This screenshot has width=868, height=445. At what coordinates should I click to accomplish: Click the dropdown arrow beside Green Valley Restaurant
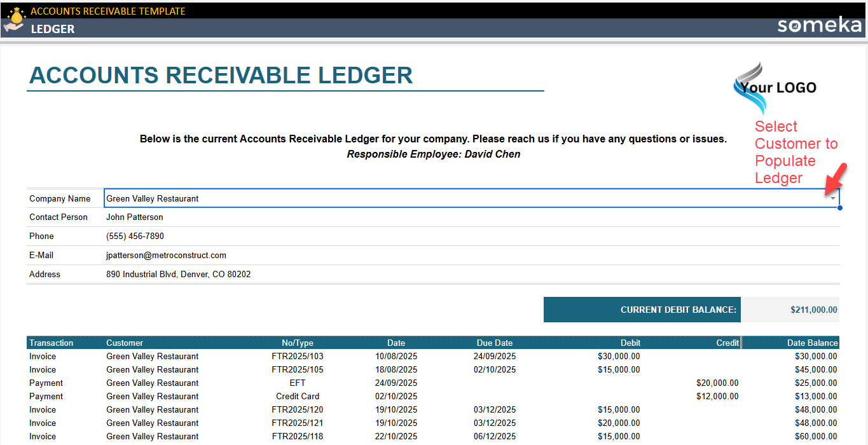click(833, 198)
